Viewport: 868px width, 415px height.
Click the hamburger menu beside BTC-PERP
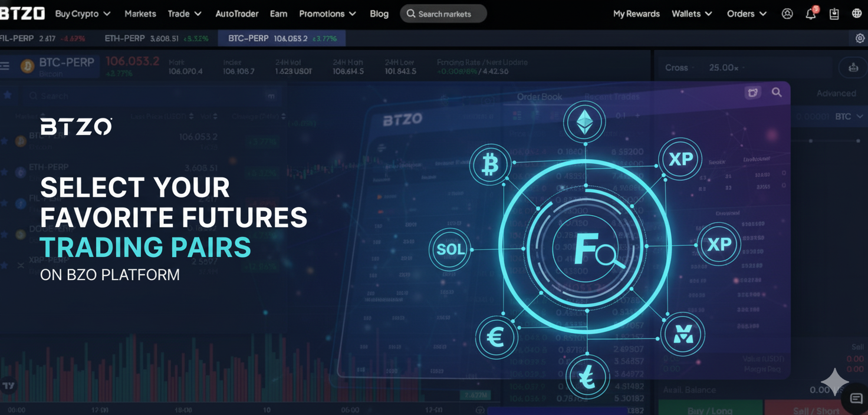[x=5, y=65]
